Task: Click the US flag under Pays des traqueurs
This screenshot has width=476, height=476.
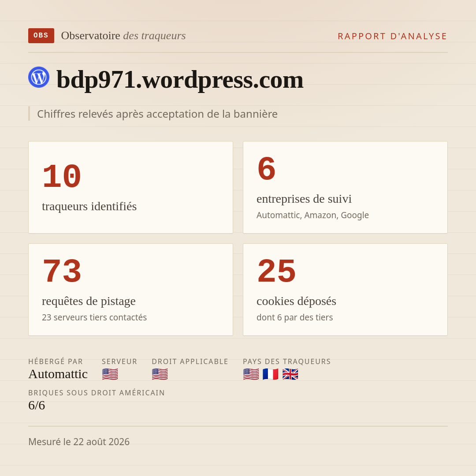Action: point(251,374)
